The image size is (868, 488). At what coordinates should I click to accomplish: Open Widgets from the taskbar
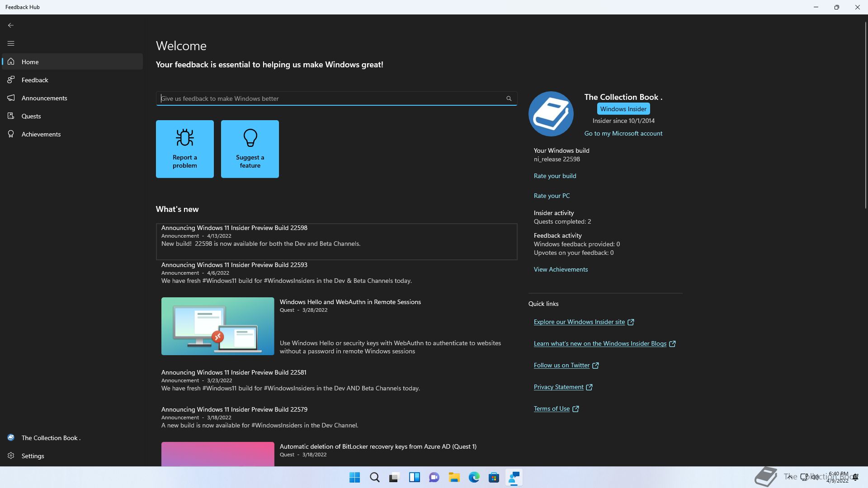click(415, 477)
